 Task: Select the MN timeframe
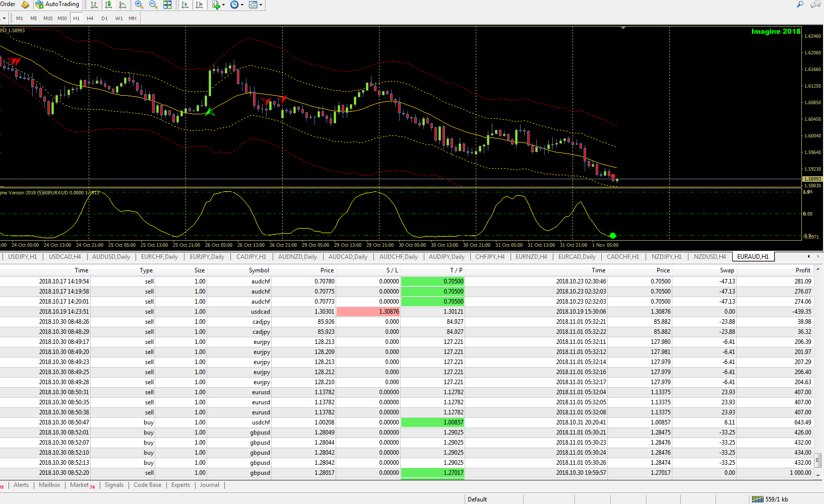pos(133,18)
